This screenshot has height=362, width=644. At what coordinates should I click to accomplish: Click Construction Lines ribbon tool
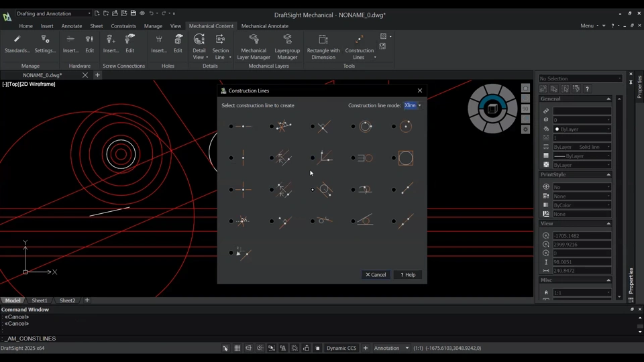click(x=360, y=47)
